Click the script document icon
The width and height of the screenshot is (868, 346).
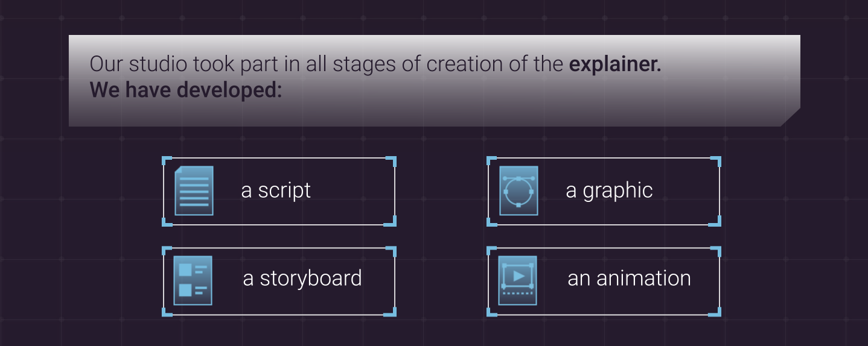click(x=194, y=191)
